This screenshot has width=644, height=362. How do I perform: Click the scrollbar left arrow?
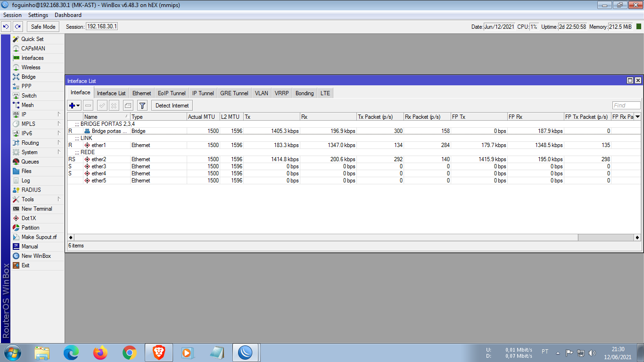tap(71, 238)
